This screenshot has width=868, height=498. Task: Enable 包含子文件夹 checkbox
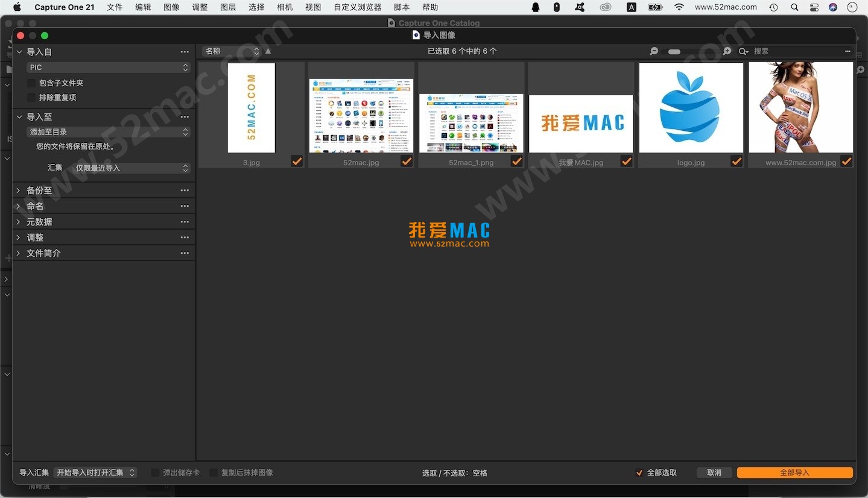[x=31, y=83]
